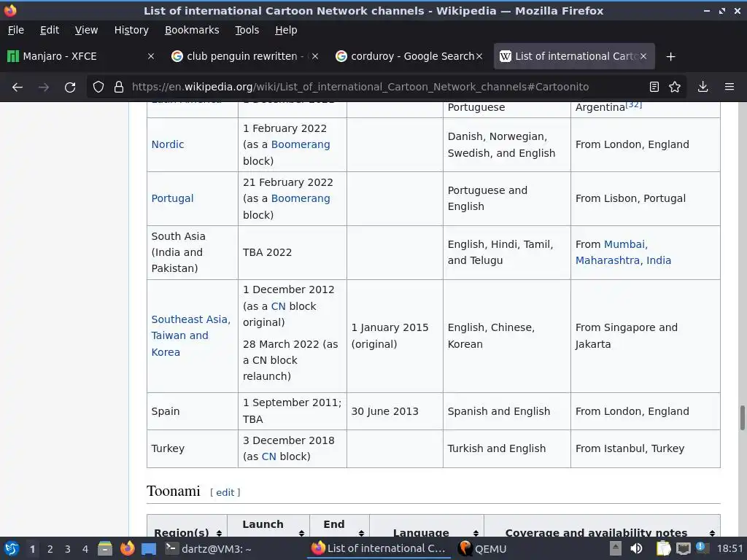This screenshot has height=560, width=747.
Task: Click the removable media eject tray icon
Action: tap(616, 548)
